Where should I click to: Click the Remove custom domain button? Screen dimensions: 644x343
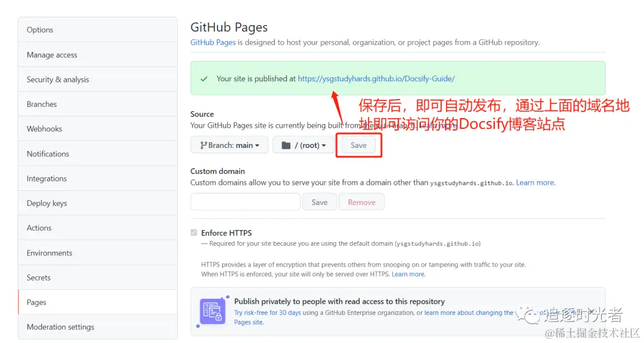click(x=361, y=202)
